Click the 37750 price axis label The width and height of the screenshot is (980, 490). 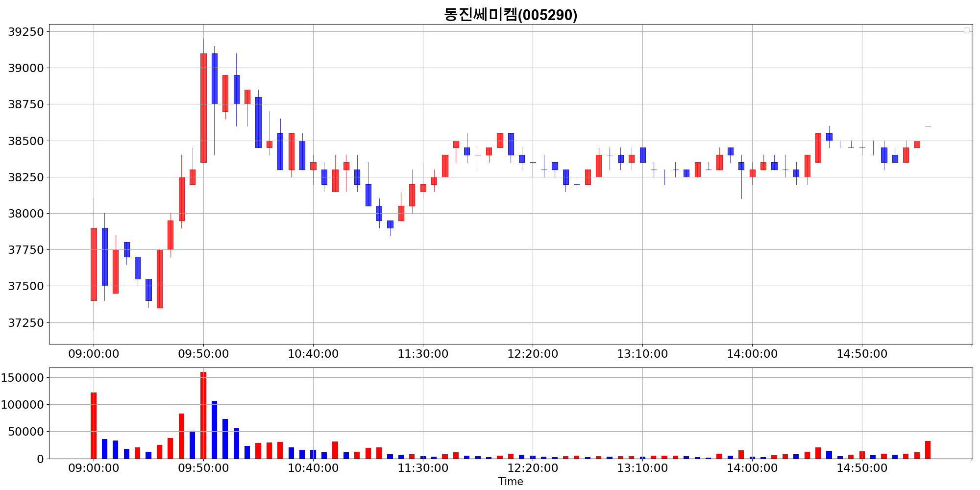[x=26, y=250]
